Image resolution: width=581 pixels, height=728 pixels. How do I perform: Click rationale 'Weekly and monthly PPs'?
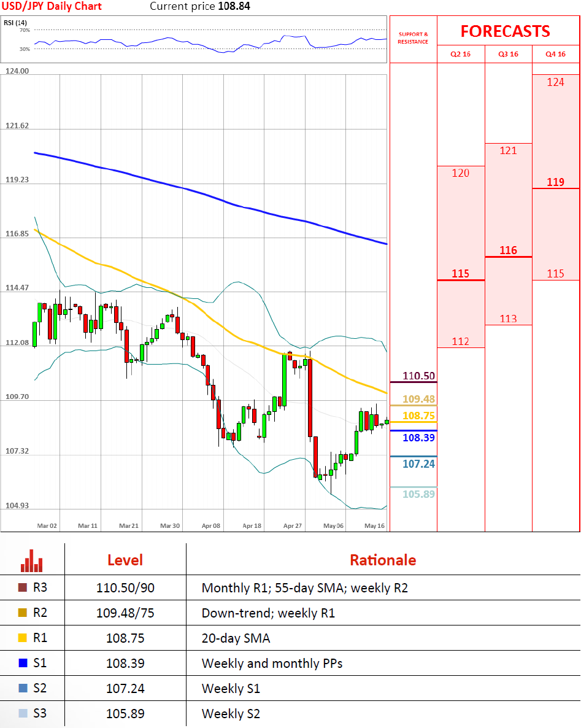(x=272, y=663)
